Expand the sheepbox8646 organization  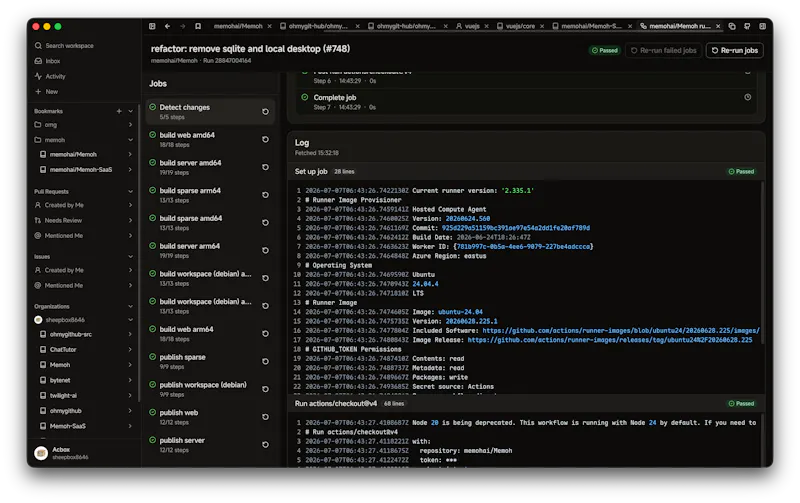(131, 320)
